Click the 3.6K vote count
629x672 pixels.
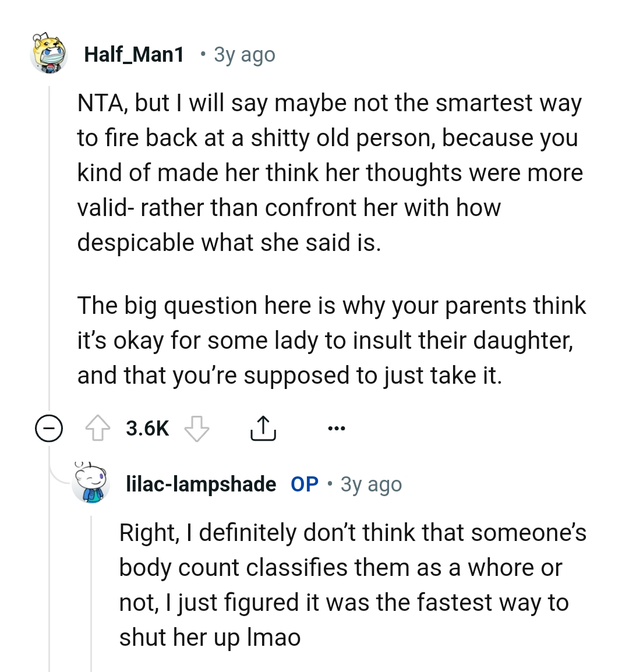[147, 428]
